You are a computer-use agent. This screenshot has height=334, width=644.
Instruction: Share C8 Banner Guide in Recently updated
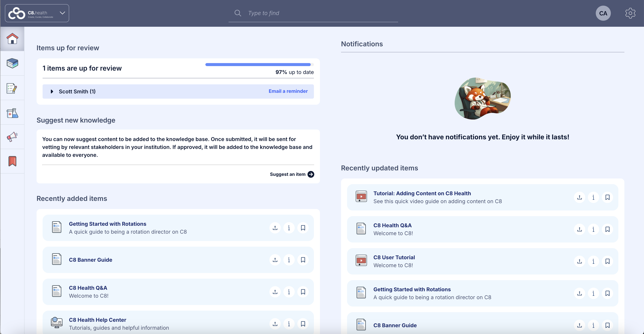pyautogui.click(x=580, y=325)
